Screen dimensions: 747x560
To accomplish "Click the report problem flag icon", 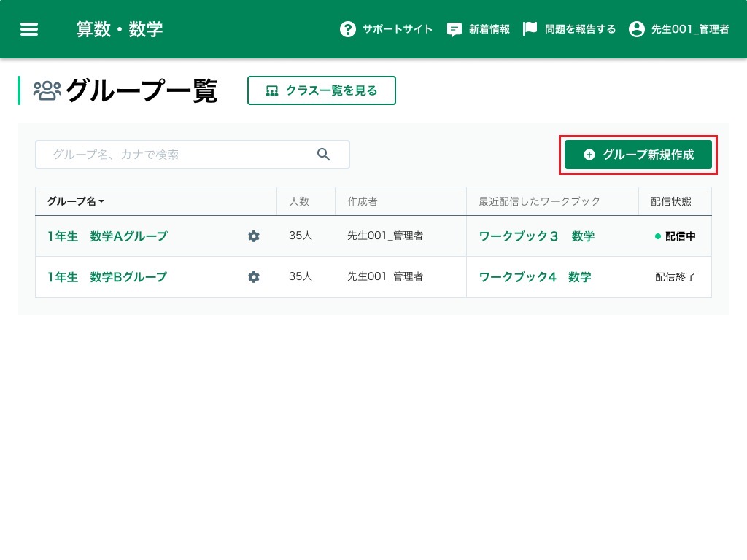I will click(530, 29).
